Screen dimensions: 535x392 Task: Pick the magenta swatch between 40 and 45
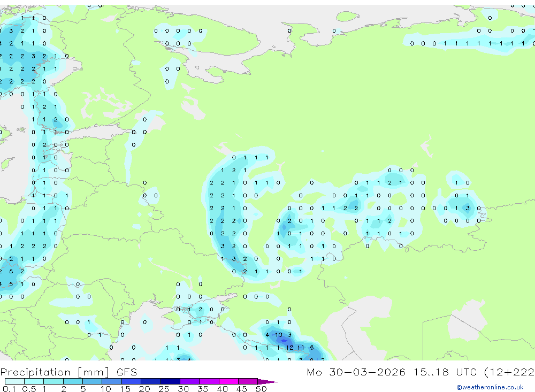click(x=228, y=381)
